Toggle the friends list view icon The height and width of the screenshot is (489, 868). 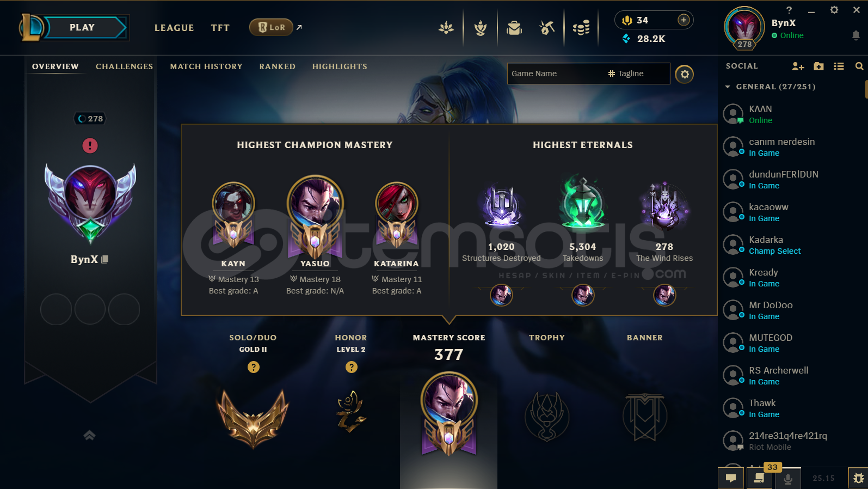pos(839,66)
